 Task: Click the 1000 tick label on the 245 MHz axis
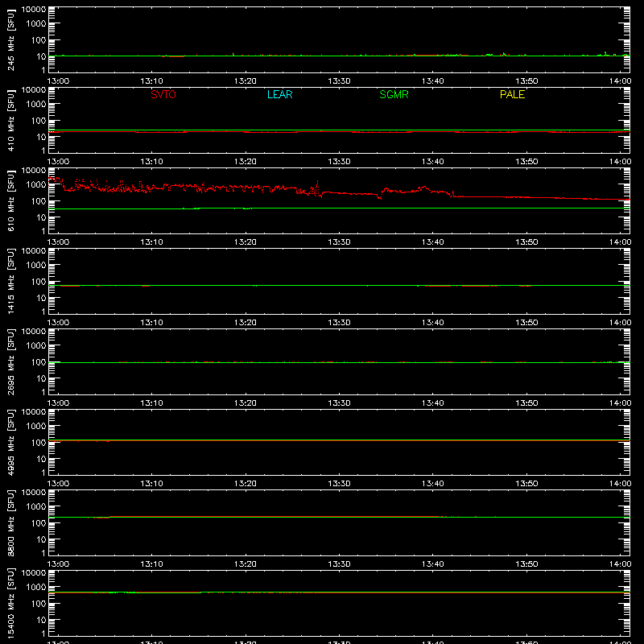click(36, 23)
